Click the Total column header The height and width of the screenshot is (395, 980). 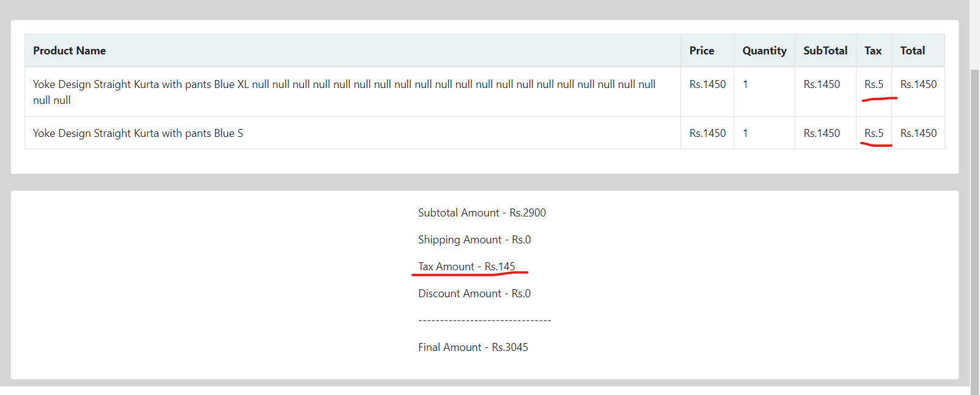(x=912, y=51)
